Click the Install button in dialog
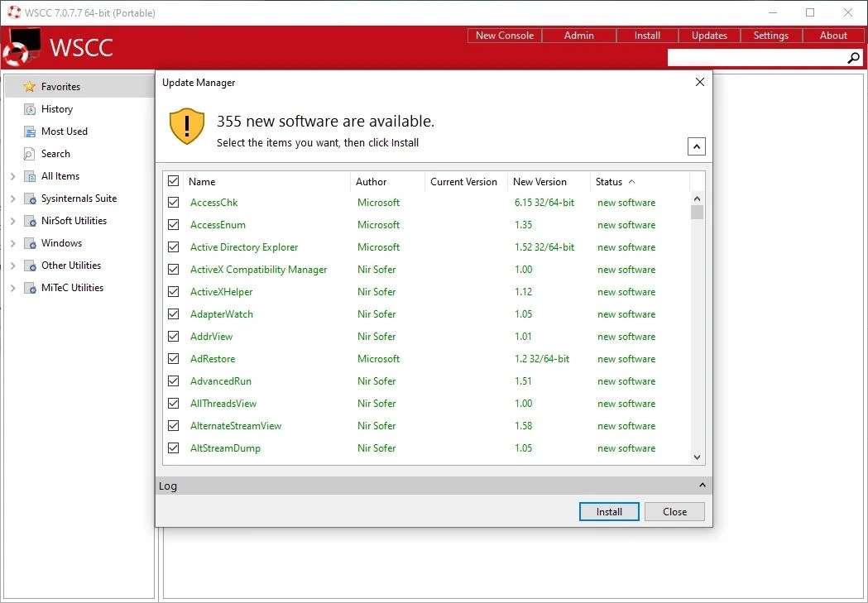 (609, 512)
